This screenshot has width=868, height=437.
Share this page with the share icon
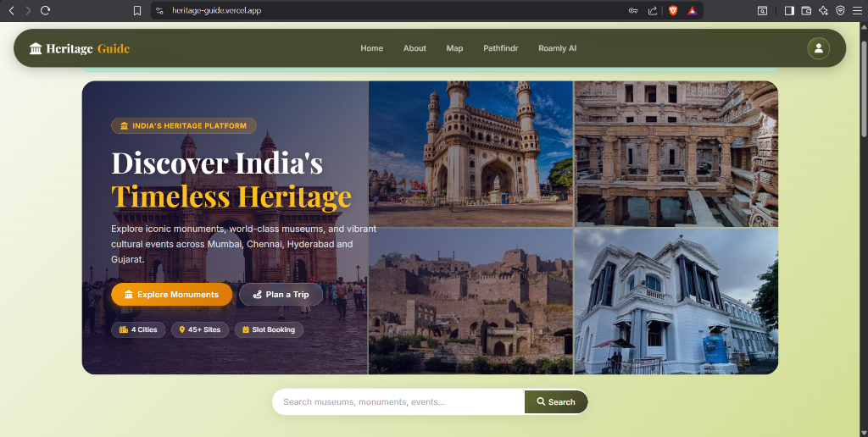point(653,10)
